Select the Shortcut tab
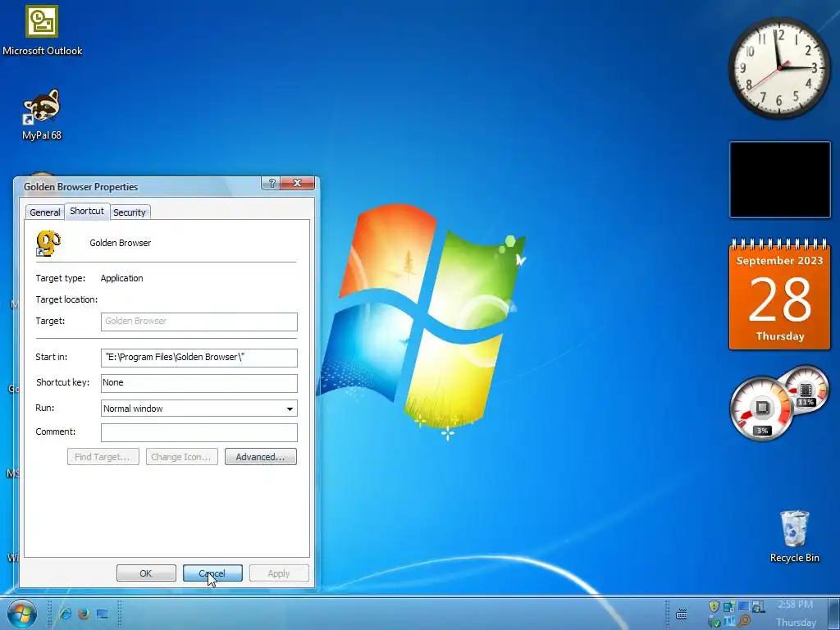Screen dimensions: 840x630 click(87, 211)
